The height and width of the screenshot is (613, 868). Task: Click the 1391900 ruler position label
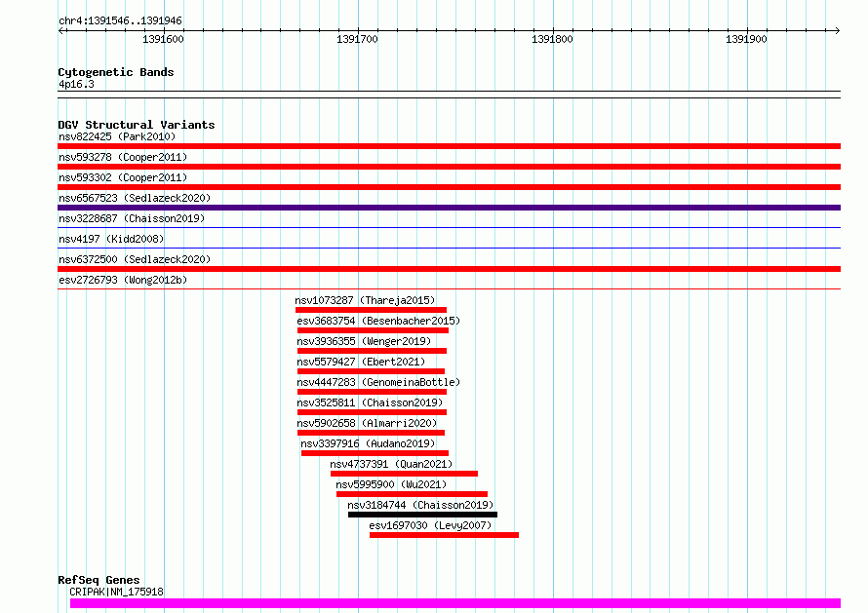747,39
